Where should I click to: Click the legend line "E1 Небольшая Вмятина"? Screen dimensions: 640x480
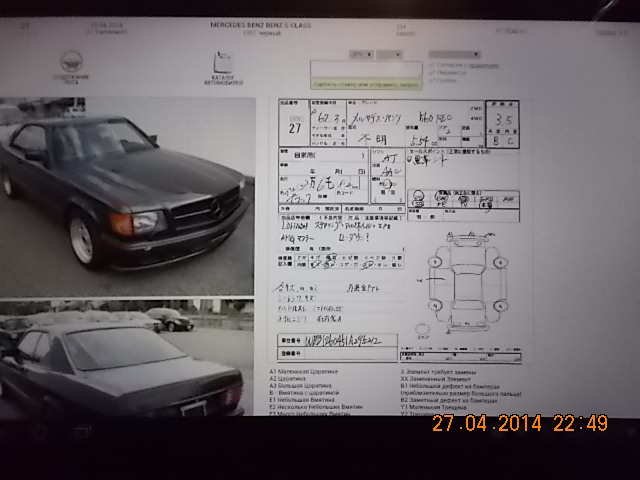pyautogui.click(x=302, y=400)
